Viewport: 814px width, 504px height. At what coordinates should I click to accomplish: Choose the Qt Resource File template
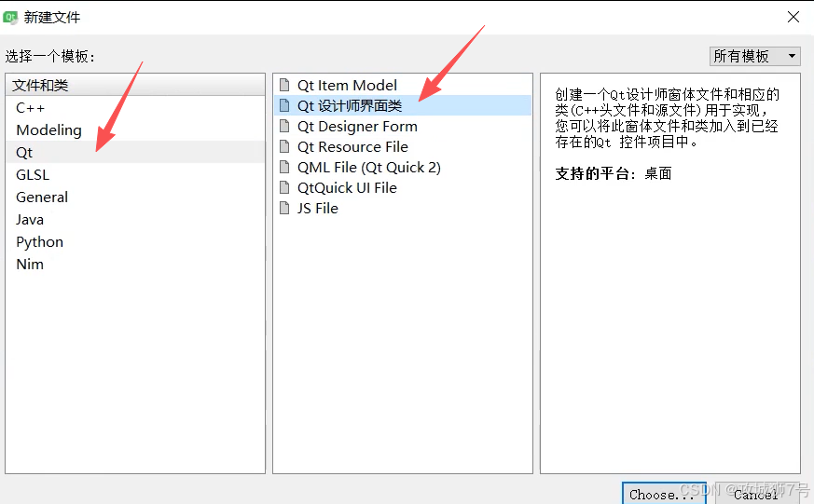[x=402, y=147]
